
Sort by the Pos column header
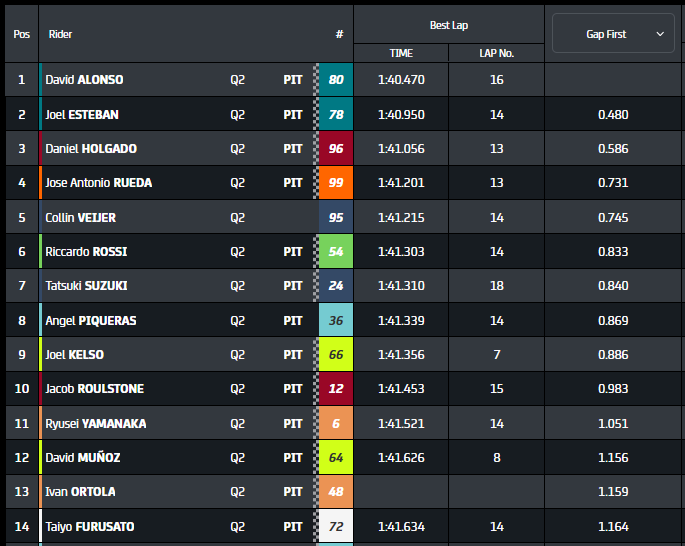pyautogui.click(x=22, y=34)
